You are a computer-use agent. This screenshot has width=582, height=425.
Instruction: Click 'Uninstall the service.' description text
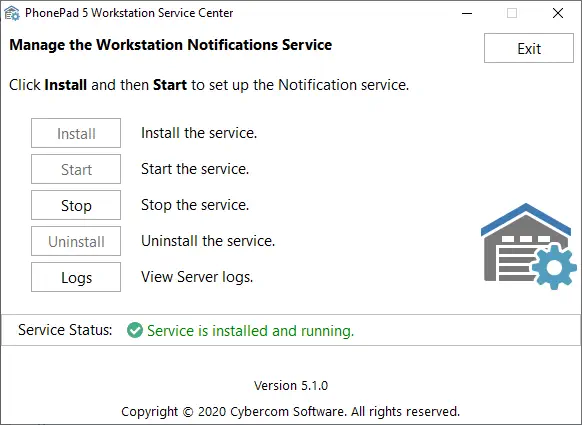208,241
